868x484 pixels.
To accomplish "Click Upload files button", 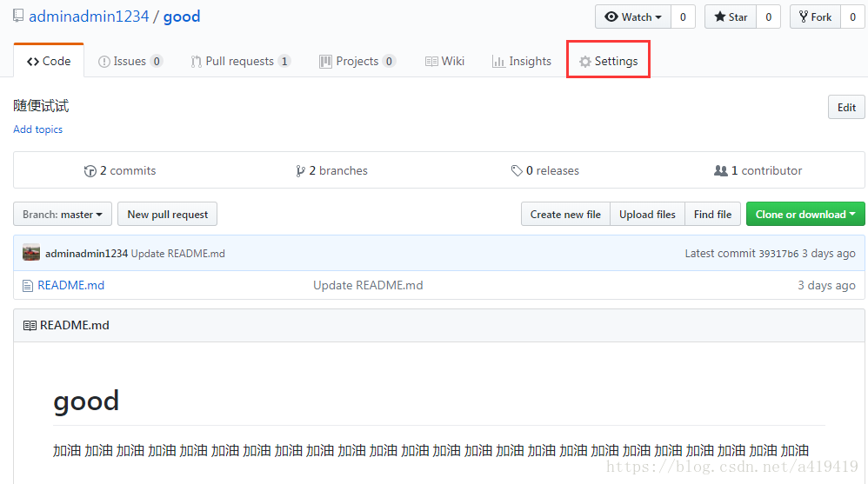I will (x=647, y=214).
